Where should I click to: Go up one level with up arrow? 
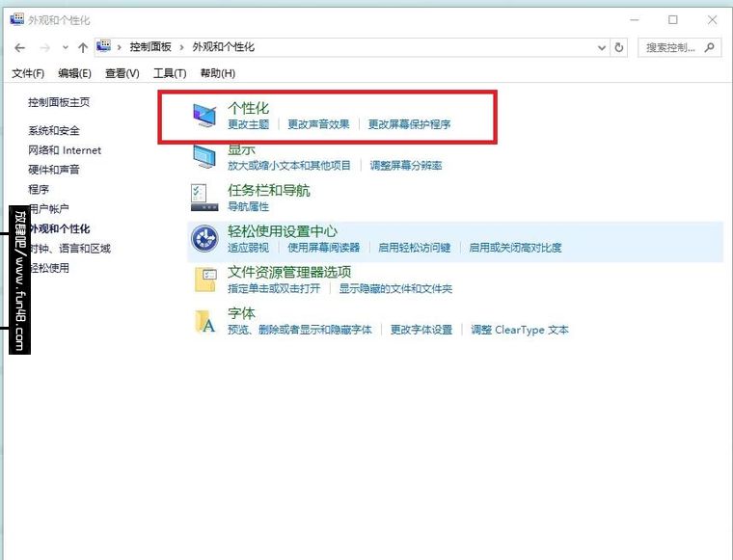point(83,47)
